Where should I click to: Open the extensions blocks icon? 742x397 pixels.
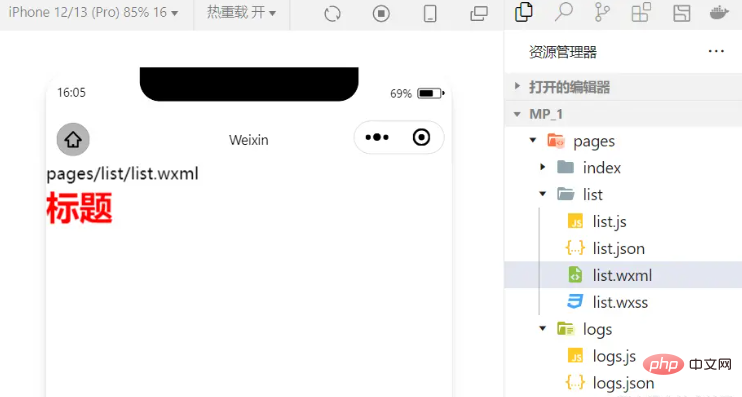641,12
